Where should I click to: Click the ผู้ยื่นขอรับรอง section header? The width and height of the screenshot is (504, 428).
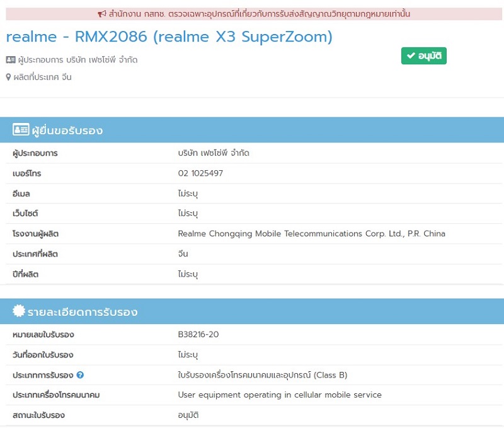[x=252, y=130]
